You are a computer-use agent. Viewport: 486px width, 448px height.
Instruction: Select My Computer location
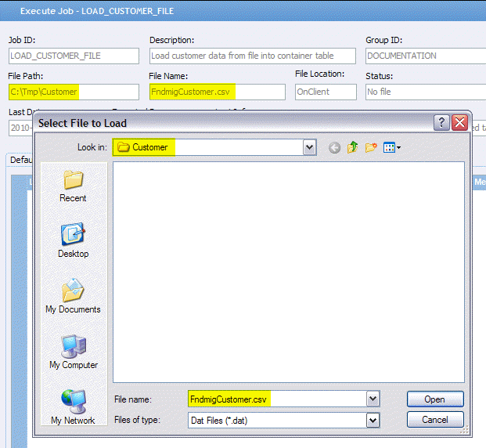click(x=73, y=352)
